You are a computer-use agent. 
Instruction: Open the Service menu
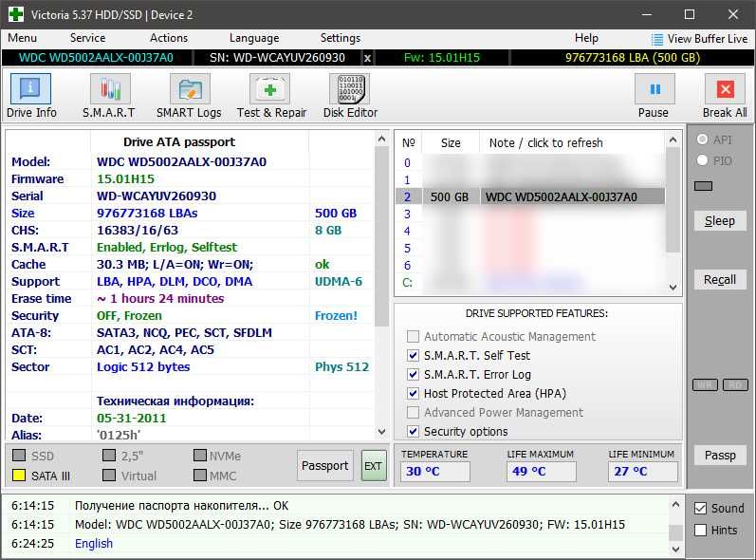(x=87, y=38)
